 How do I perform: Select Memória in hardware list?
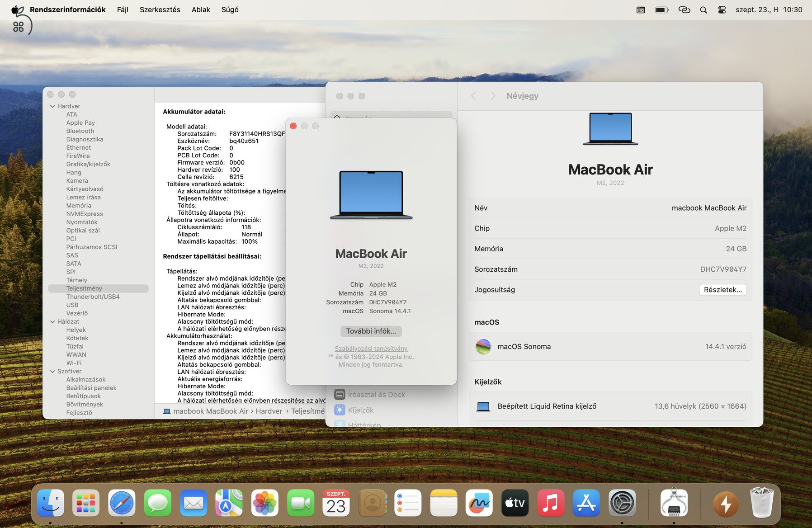[x=79, y=206]
